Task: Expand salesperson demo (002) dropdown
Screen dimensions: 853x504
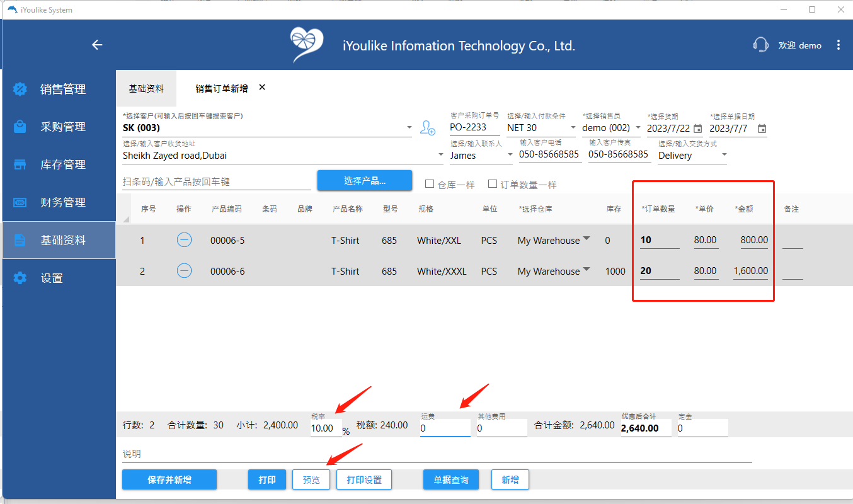Action: tap(638, 128)
